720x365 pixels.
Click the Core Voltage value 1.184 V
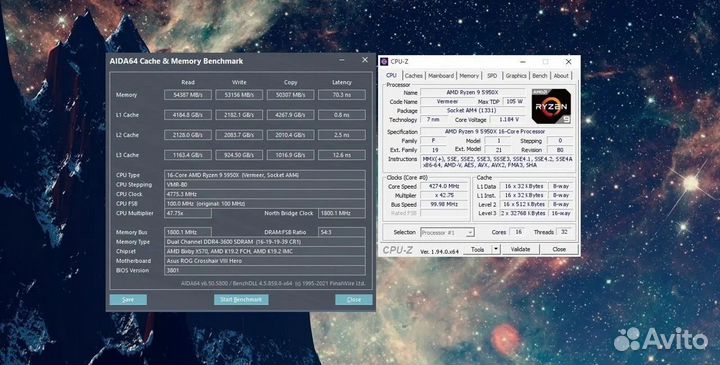tap(507, 119)
